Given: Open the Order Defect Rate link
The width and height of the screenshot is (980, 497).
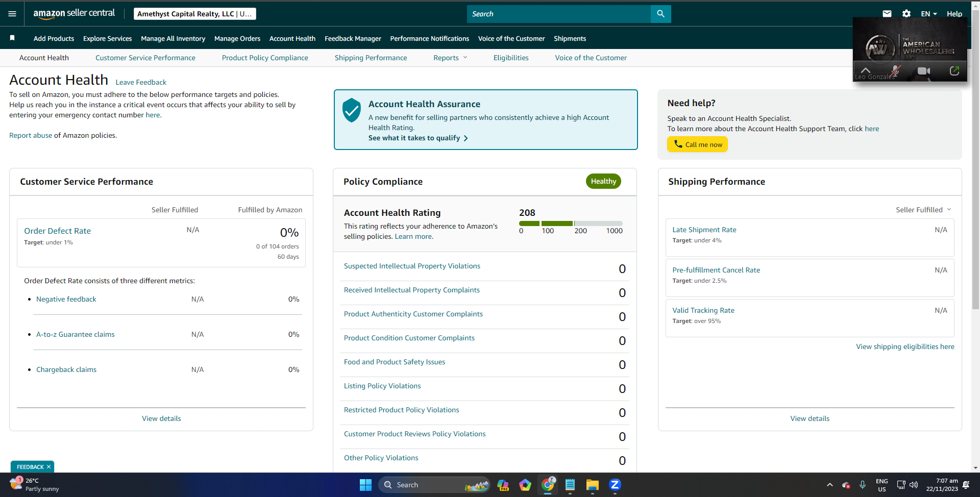Looking at the screenshot, I should 57,231.
